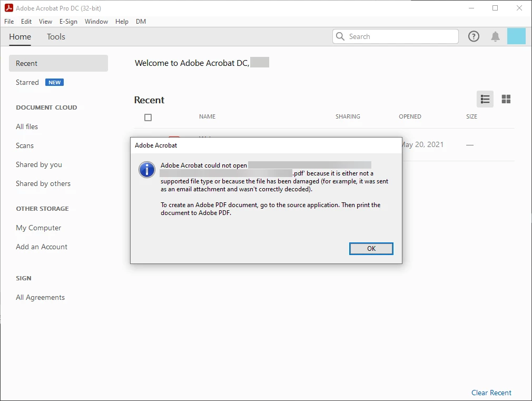The width and height of the screenshot is (532, 401).
Task: Click the NEW badge beside Starred
Action: [x=54, y=83]
